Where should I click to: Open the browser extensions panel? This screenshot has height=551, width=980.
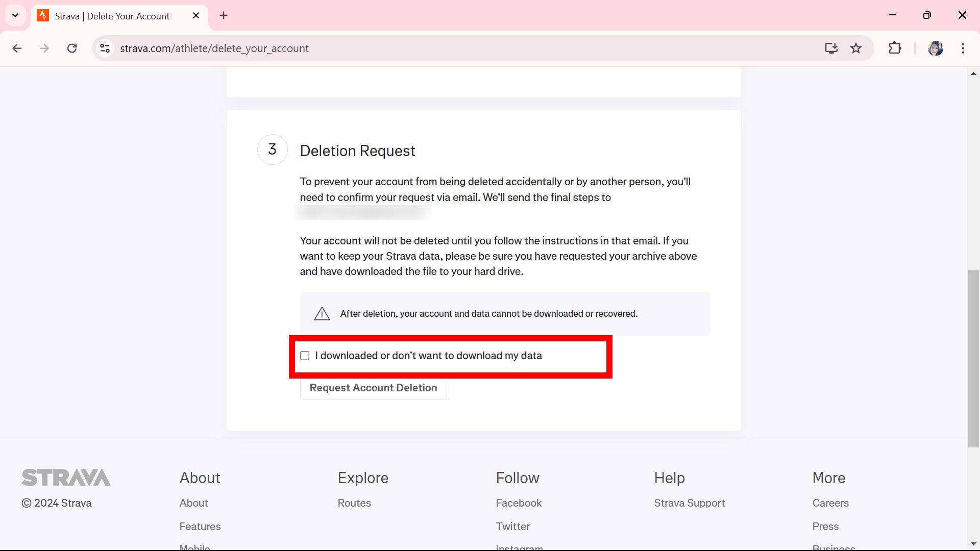point(895,48)
